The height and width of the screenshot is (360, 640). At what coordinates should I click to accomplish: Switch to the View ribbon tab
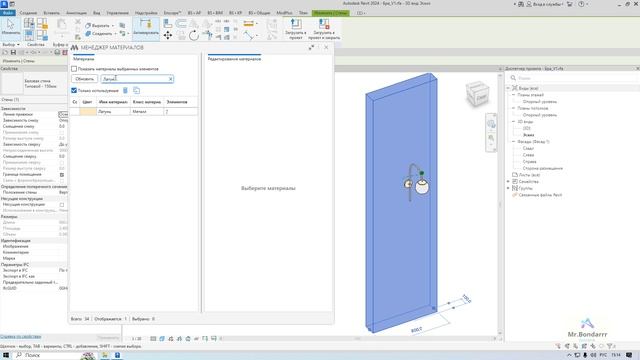pyautogui.click(x=96, y=13)
